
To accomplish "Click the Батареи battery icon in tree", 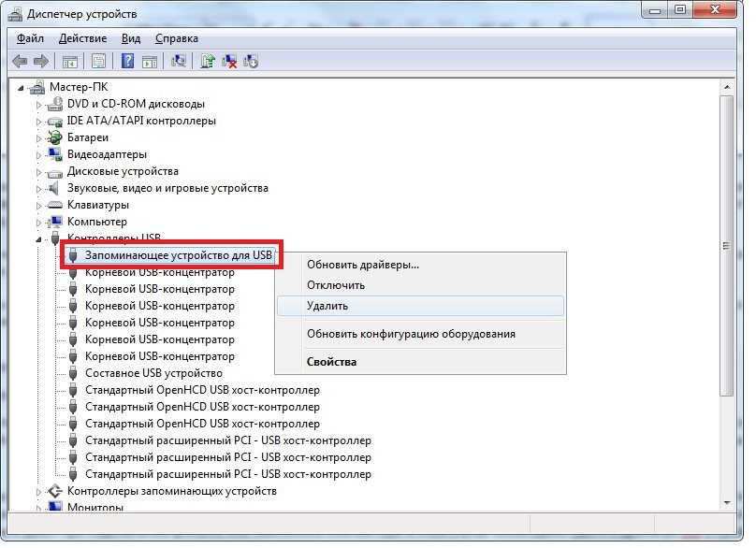I will (54, 137).
